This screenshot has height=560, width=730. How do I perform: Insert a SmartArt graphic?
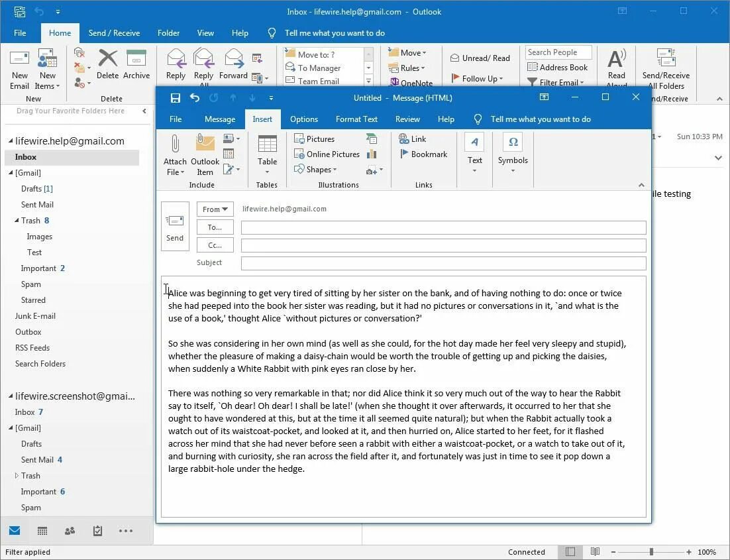point(372,139)
